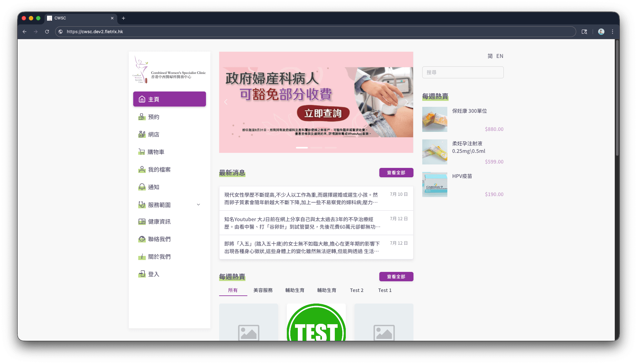This screenshot has height=364, width=637.
Task: Switch language to EN
Action: [500, 56]
